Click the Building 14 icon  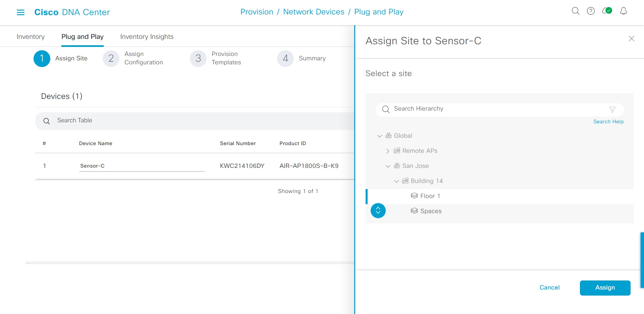point(405,181)
